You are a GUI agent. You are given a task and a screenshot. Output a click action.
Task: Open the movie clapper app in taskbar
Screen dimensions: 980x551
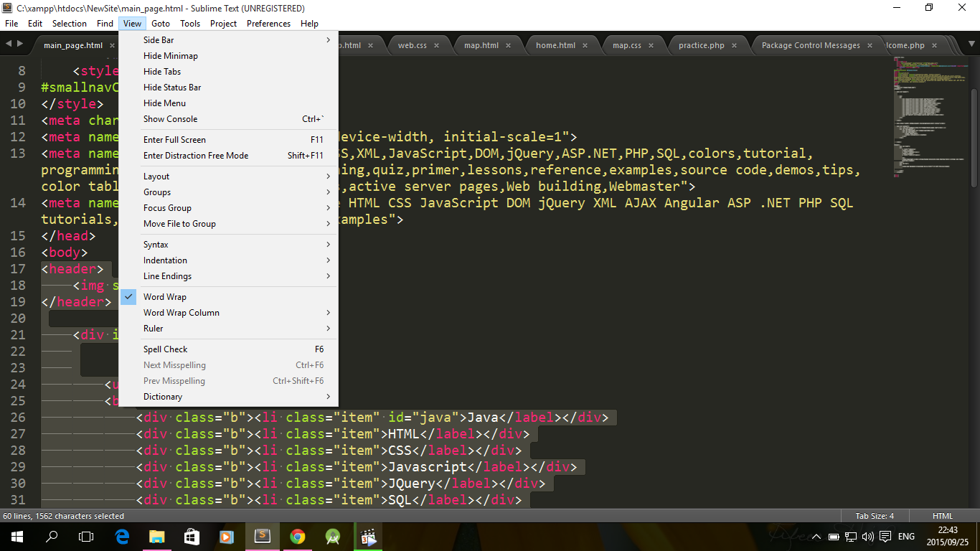point(368,536)
